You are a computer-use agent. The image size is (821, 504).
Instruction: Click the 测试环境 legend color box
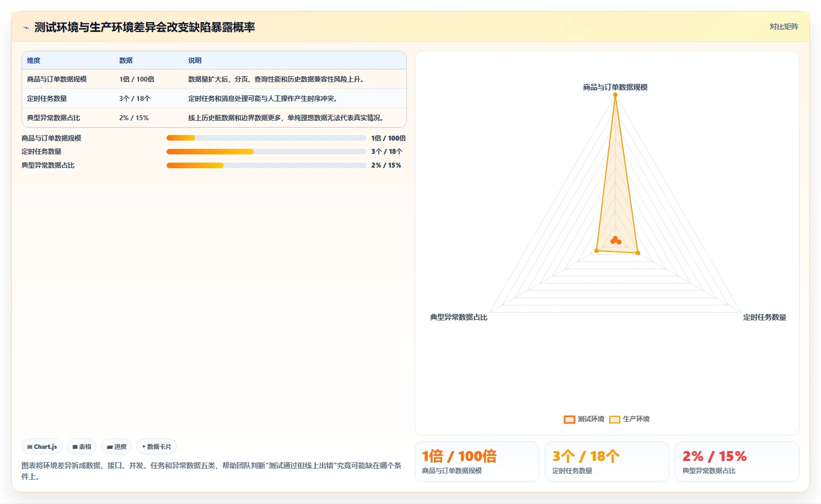[x=570, y=420]
